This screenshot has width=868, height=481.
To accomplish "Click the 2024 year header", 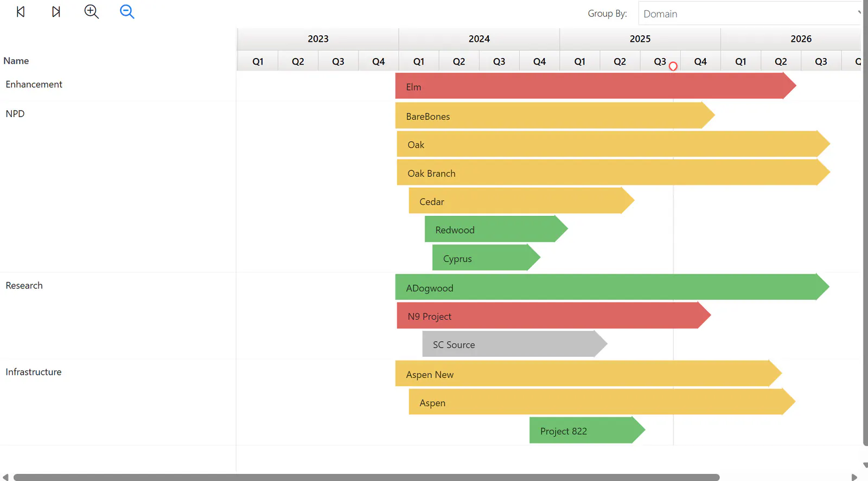I will click(x=479, y=39).
